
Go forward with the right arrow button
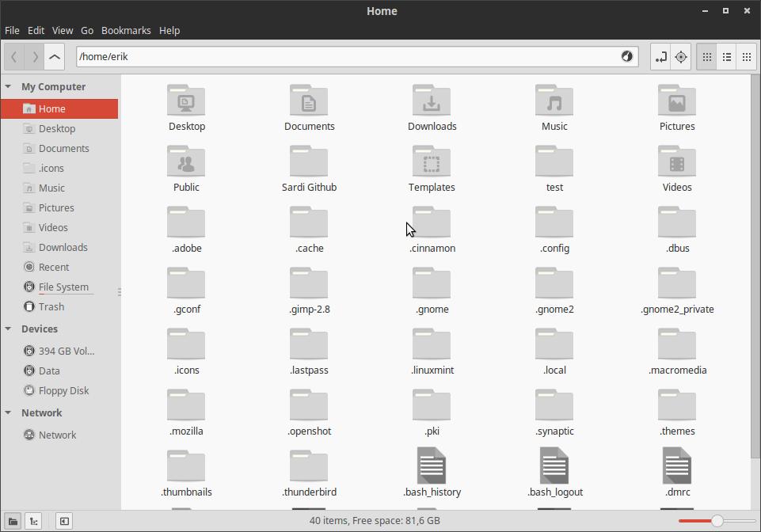(35, 57)
